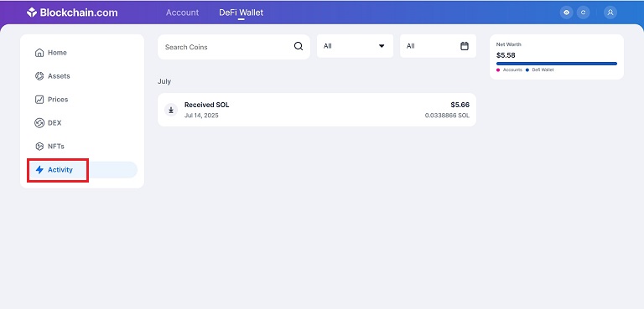Click the $5.66 transaction amount
644x309 pixels.
[x=460, y=105]
